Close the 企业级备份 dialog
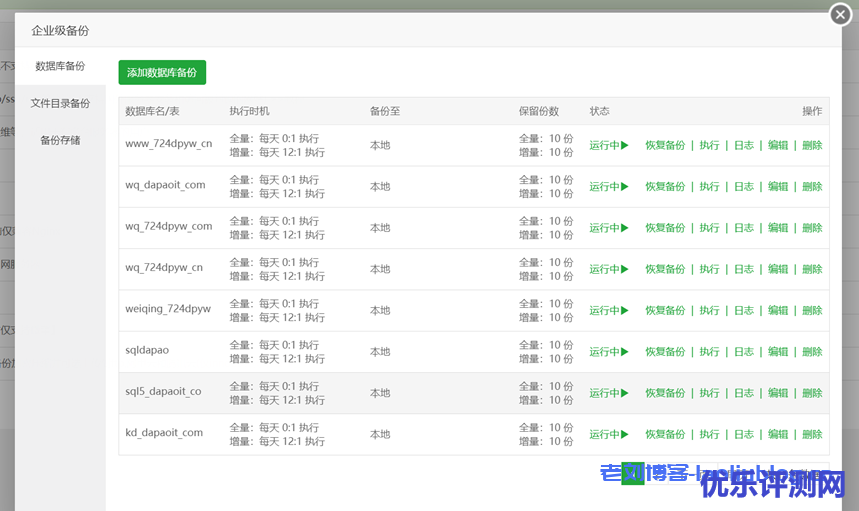 click(841, 14)
